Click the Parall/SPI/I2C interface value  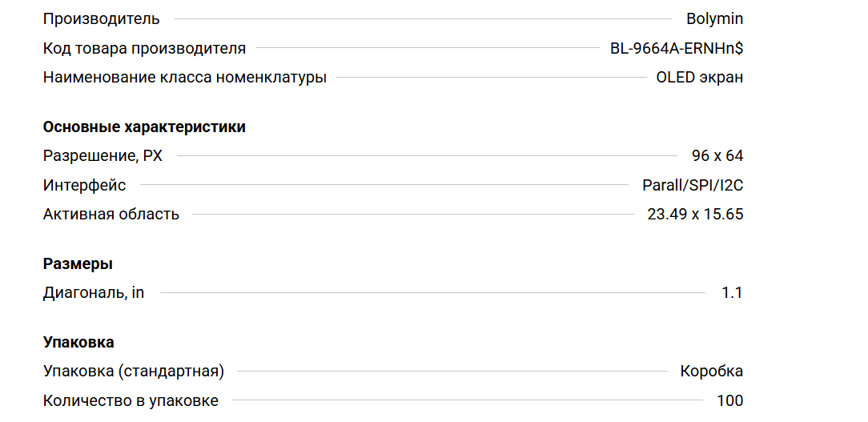[x=693, y=186]
